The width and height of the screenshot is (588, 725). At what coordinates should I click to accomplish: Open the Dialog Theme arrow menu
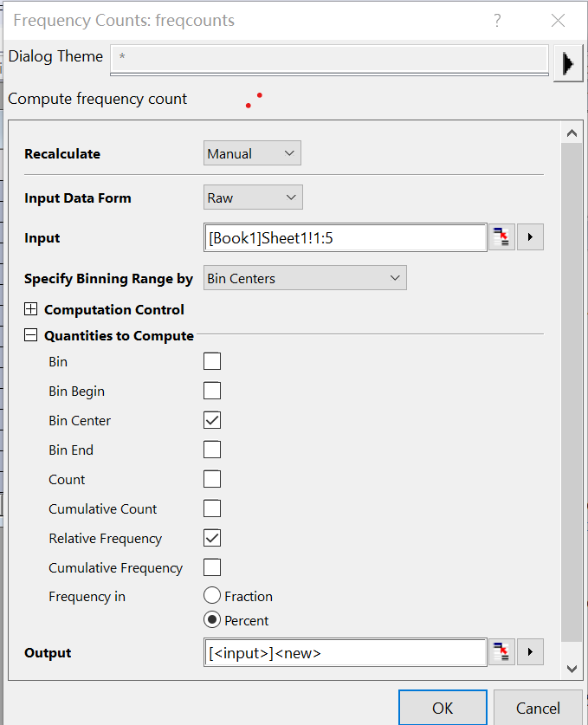567,63
